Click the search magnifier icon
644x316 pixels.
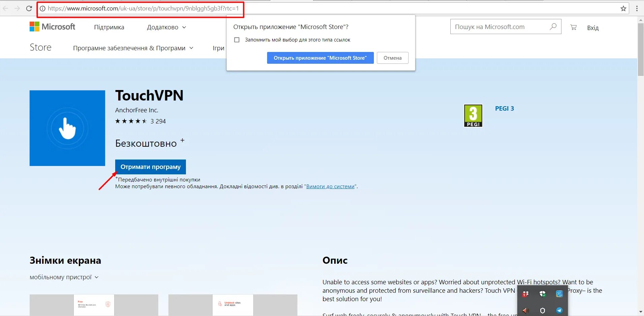coord(553,27)
